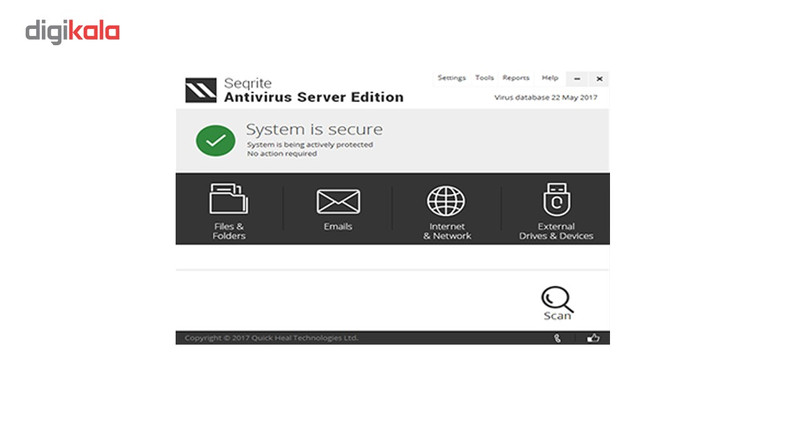
Task: Click the Virus database date text
Action: (x=545, y=98)
